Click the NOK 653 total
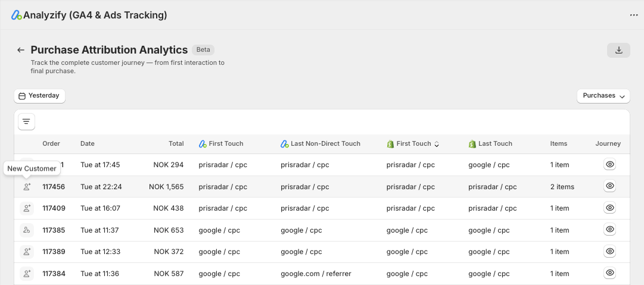The width and height of the screenshot is (644, 285). coord(169,230)
